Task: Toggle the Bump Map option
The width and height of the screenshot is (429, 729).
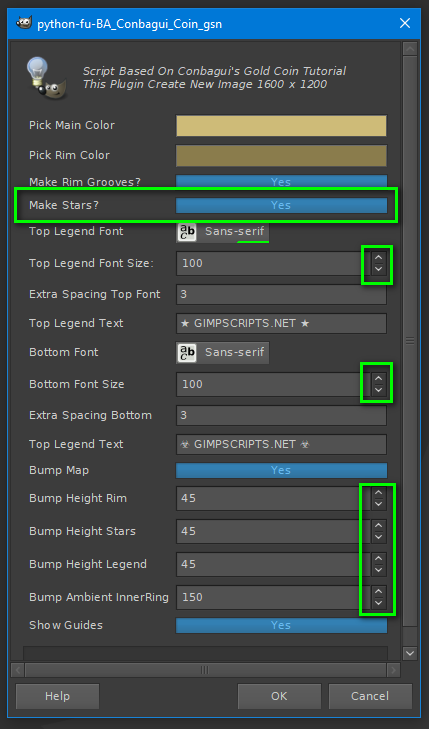Action: [x=281, y=470]
